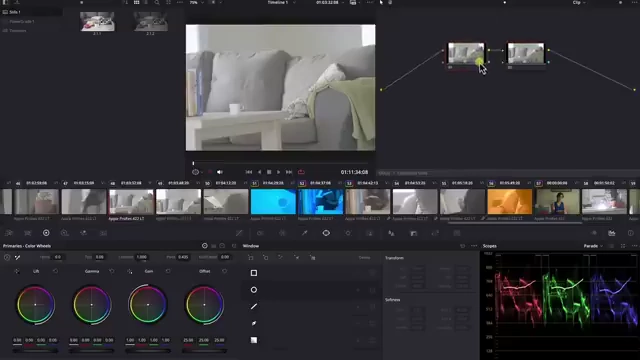Reset the Gamma wheel
The image size is (640, 360).
coord(112,271)
